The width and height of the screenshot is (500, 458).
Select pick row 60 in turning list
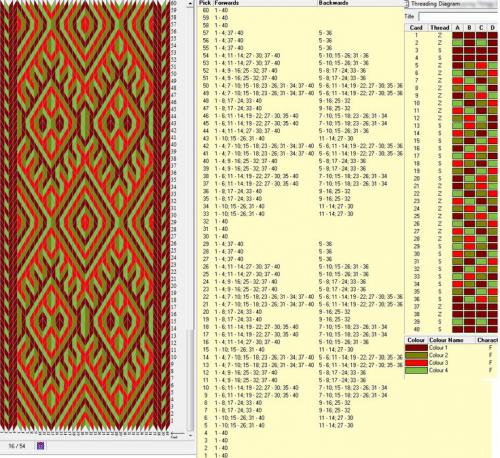300,10
